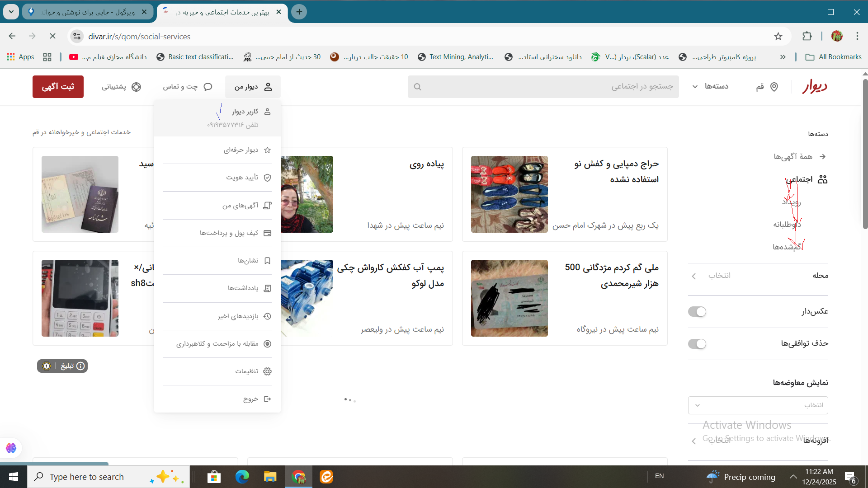Click the gear icon for تنظیمات
The height and width of the screenshot is (488, 868).
[267, 371]
